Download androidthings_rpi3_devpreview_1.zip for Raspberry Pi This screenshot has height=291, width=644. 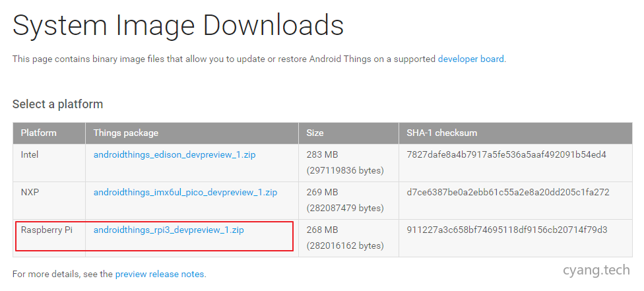tap(169, 230)
